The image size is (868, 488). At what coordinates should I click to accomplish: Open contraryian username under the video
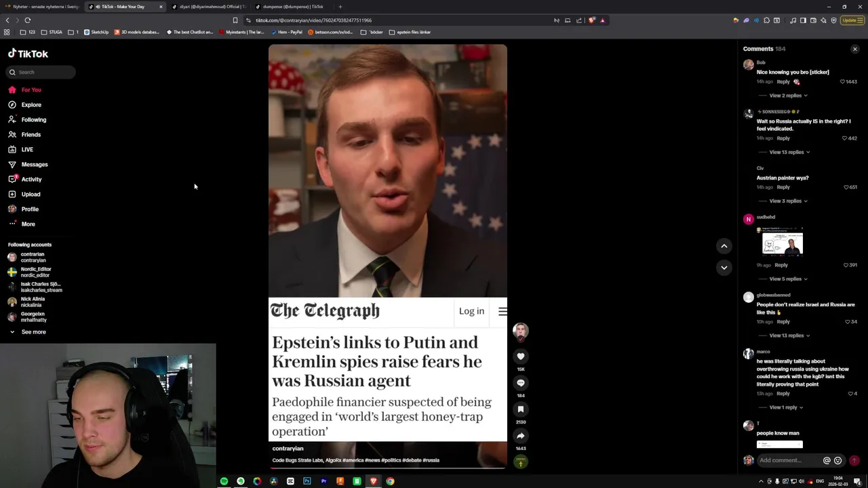[288, 449]
